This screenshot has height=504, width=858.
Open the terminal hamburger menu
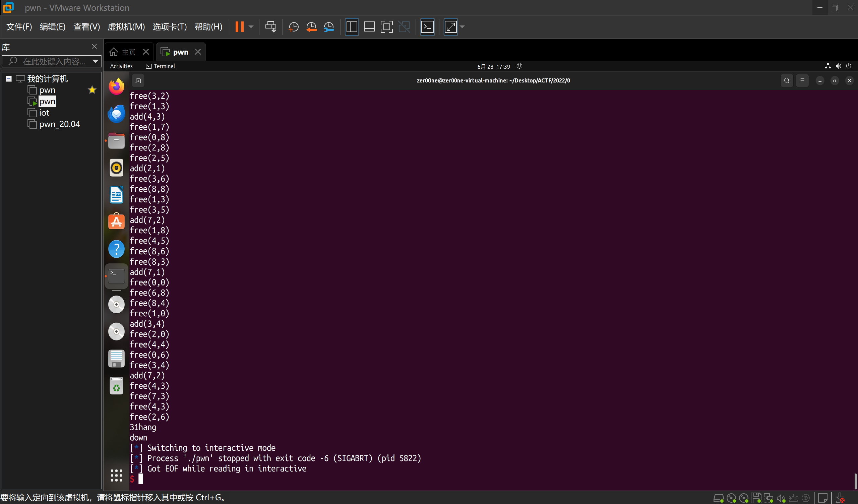pyautogui.click(x=802, y=81)
